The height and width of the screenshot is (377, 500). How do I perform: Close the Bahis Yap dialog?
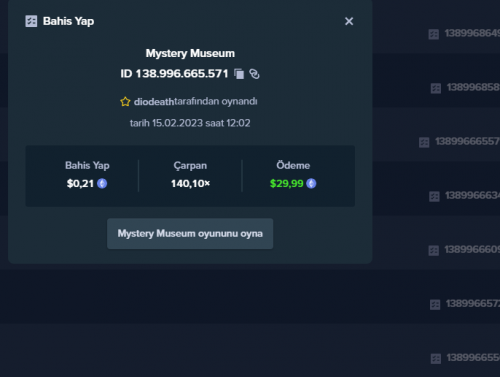[x=349, y=21]
